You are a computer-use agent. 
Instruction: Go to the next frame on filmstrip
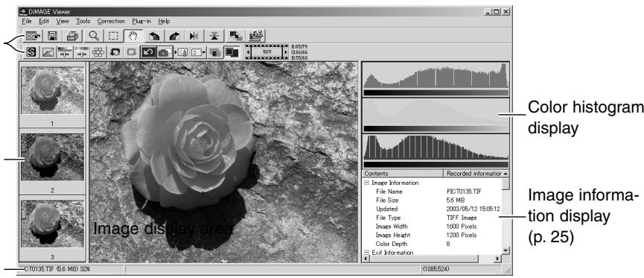click(285, 53)
